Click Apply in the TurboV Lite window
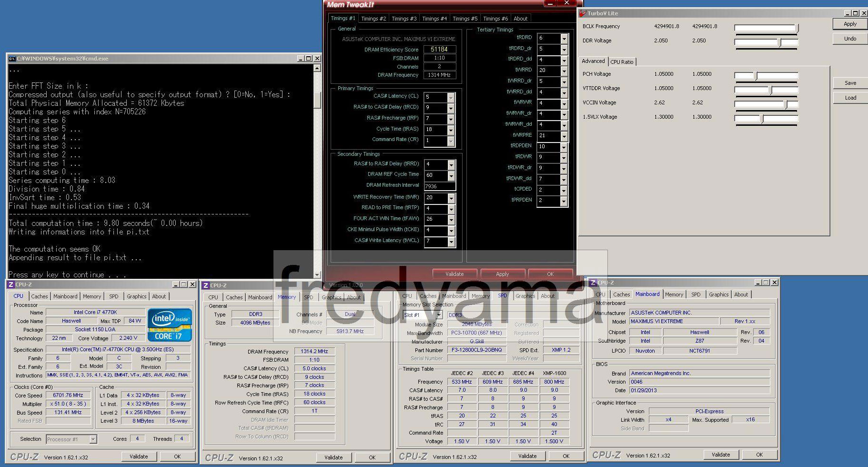 coord(850,24)
